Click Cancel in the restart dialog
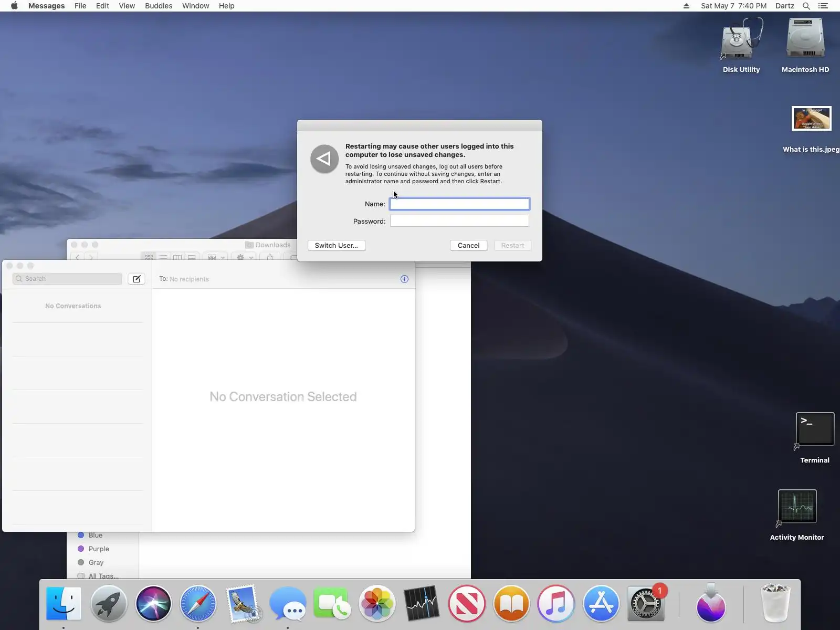 click(468, 245)
